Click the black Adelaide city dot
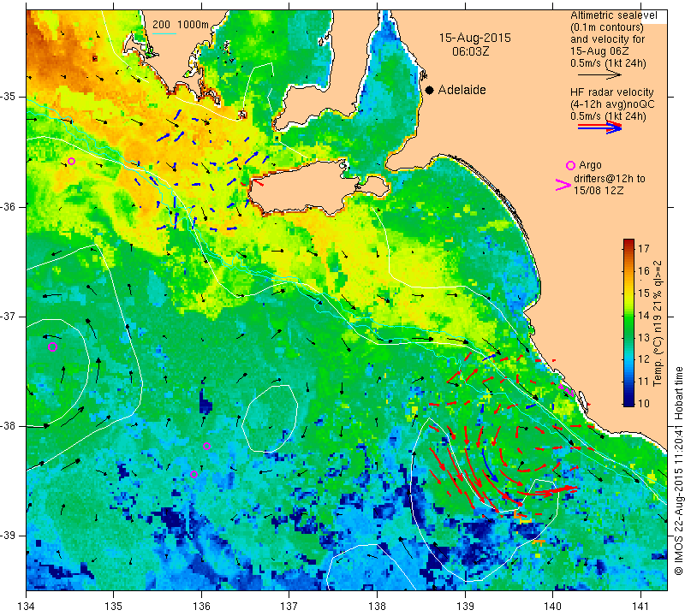685x616 pixels. click(x=430, y=90)
